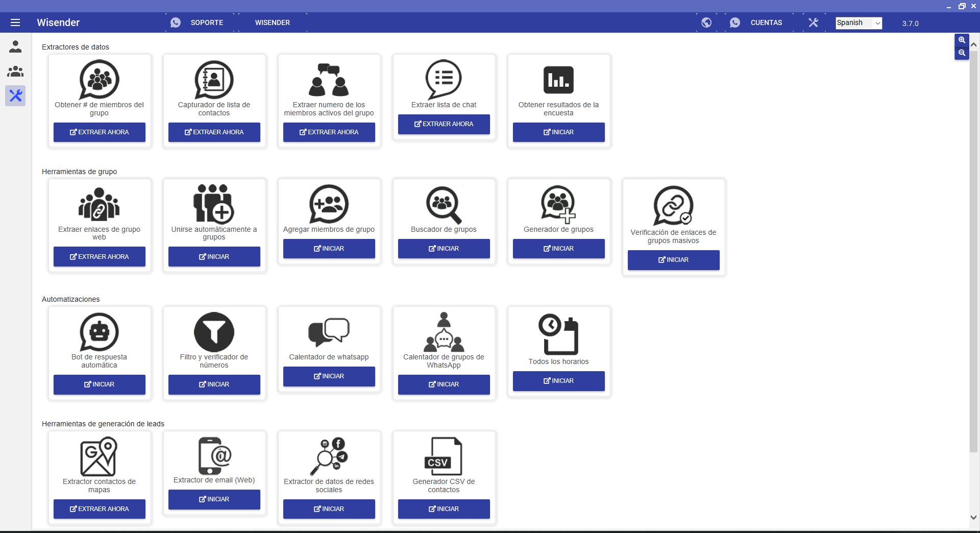Extract now for maps contacts
This screenshot has width=980, height=533.
click(100, 509)
